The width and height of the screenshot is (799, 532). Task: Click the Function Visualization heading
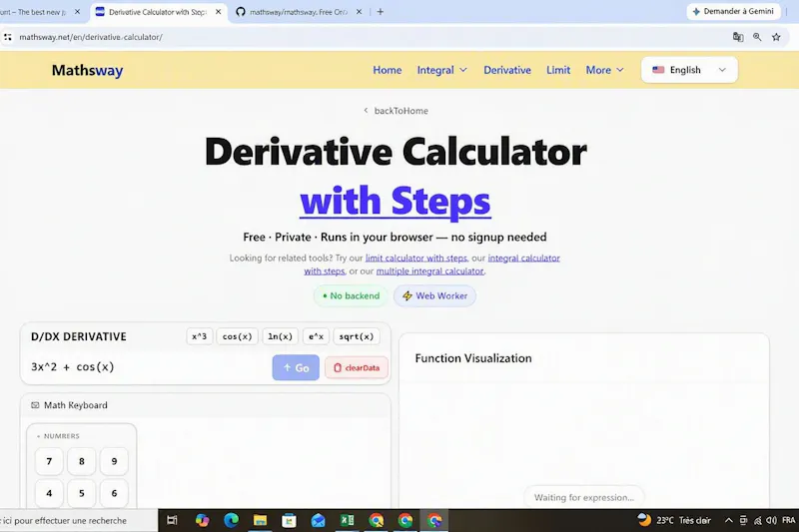pyautogui.click(x=472, y=358)
